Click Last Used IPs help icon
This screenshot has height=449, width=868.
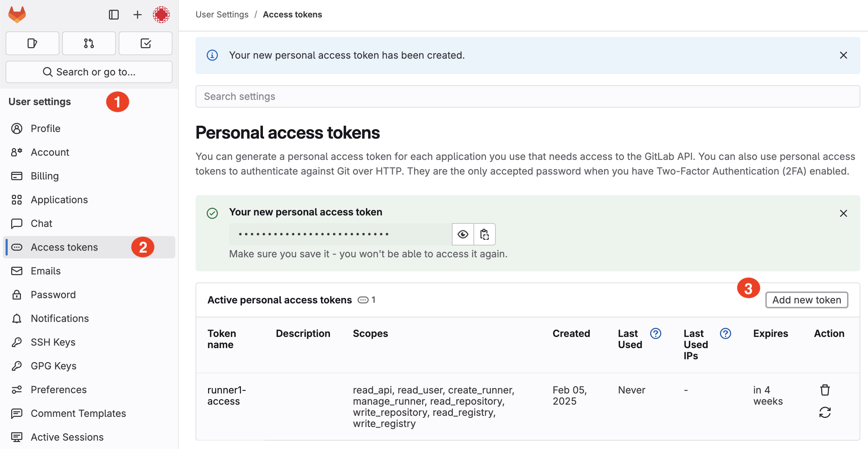(x=726, y=333)
